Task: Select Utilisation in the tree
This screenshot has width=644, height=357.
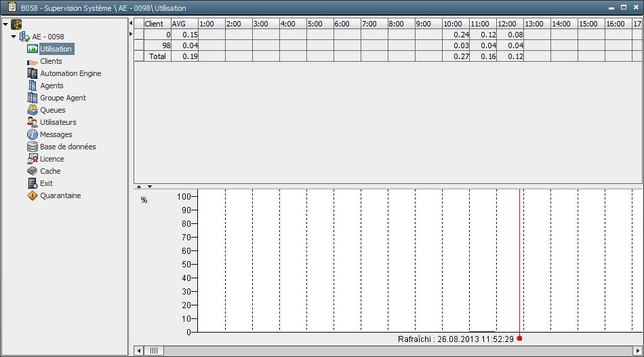Action: click(x=56, y=49)
